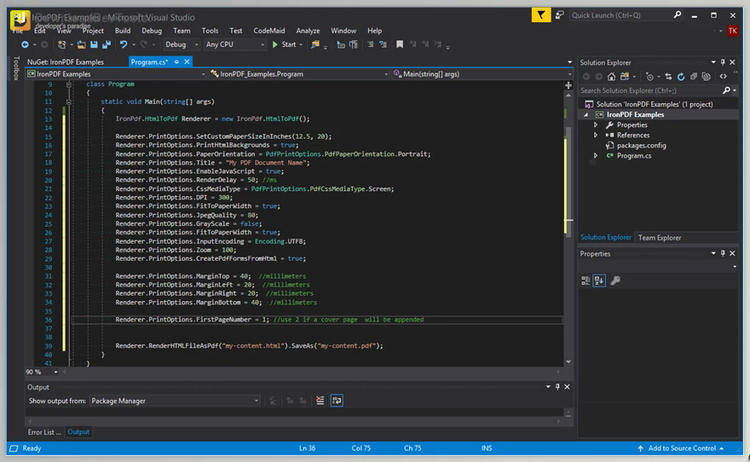
Task: Navigate backward using toolbar back arrow
Action: point(24,44)
